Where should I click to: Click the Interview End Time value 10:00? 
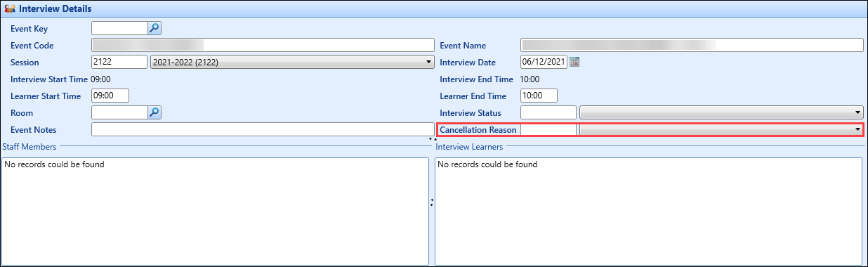click(530, 79)
